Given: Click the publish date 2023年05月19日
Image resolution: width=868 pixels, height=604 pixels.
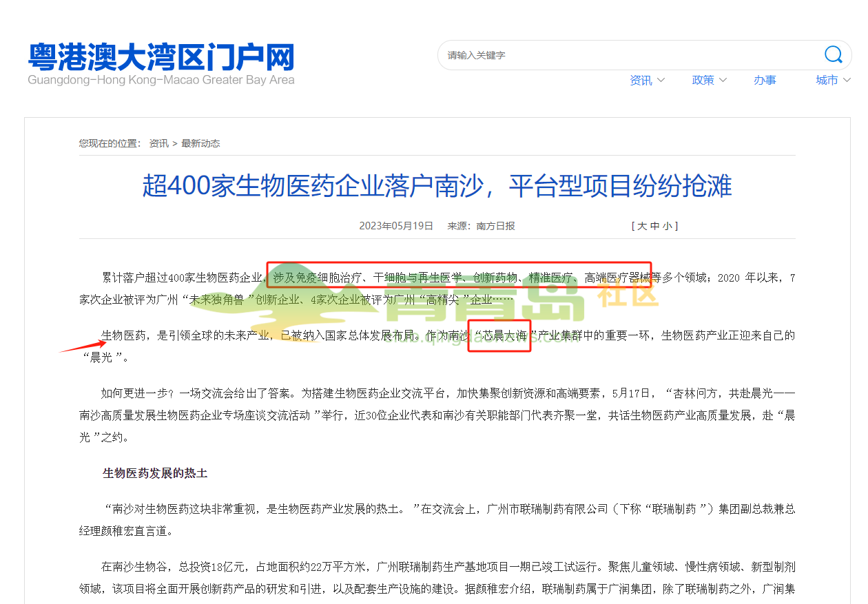Looking at the screenshot, I should tap(396, 226).
